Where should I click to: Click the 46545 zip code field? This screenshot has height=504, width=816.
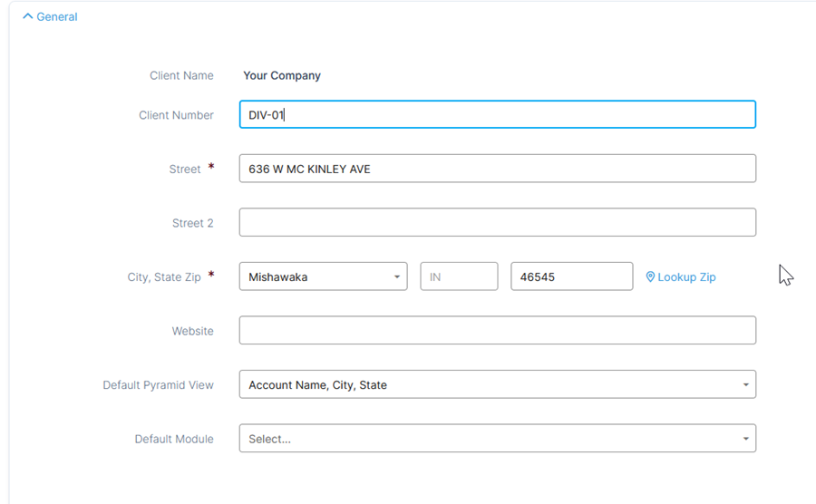coord(572,276)
